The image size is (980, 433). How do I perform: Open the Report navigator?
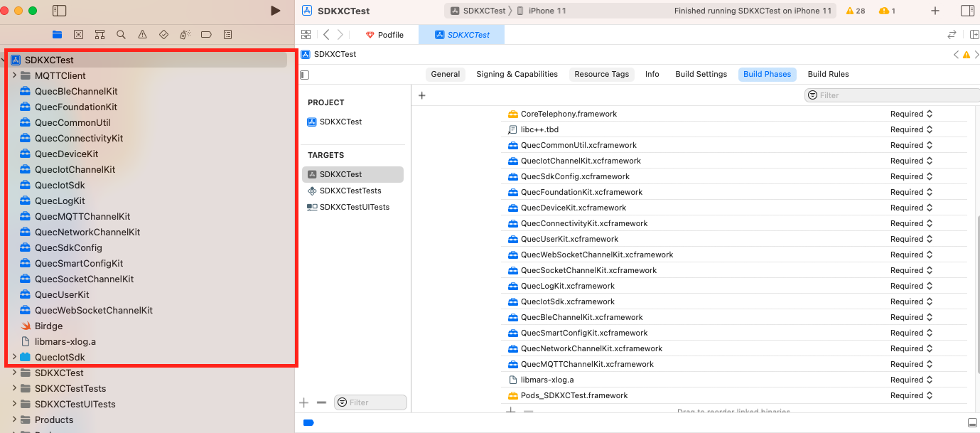coord(227,34)
